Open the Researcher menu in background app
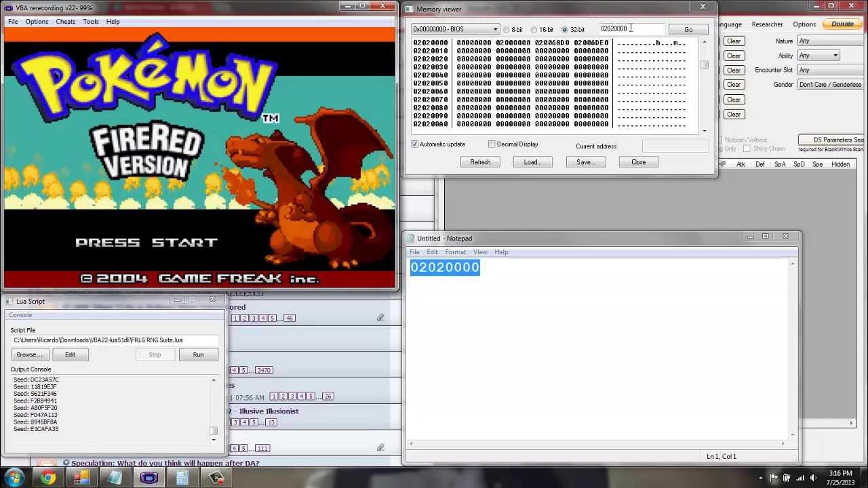 tap(767, 24)
